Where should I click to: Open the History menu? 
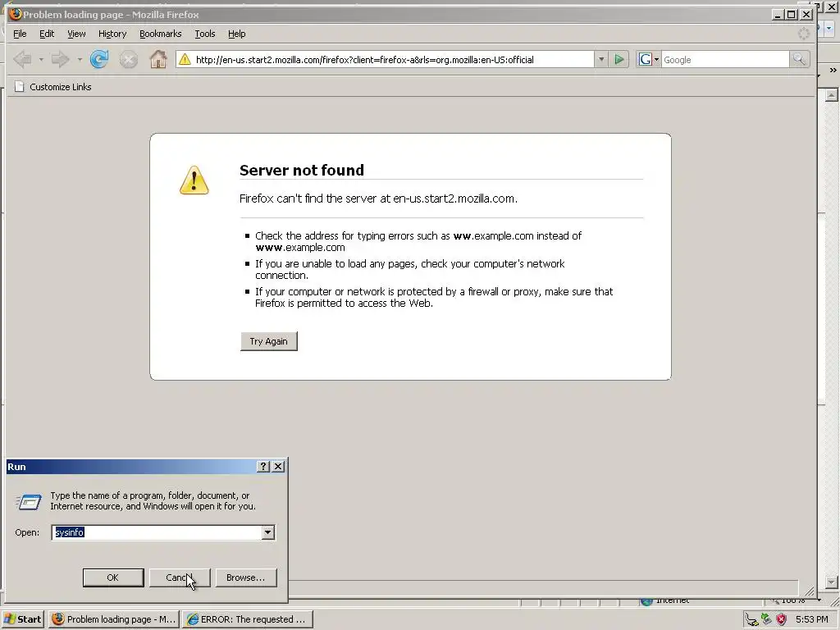(112, 34)
